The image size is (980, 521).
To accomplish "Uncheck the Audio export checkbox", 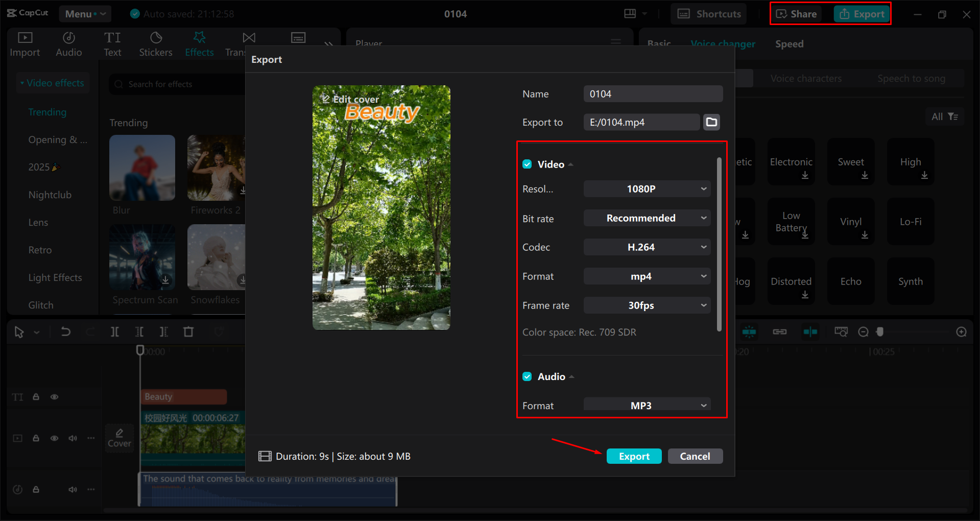I will coord(527,376).
